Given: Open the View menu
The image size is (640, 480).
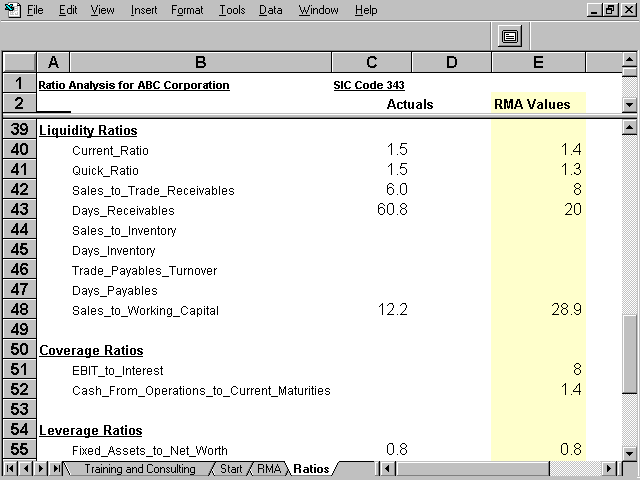Looking at the screenshot, I should pyautogui.click(x=102, y=10).
